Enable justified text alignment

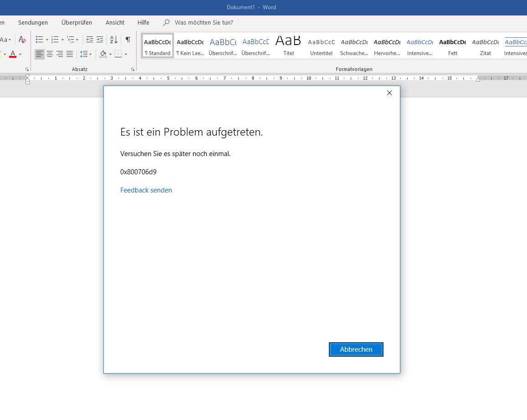tap(70, 54)
